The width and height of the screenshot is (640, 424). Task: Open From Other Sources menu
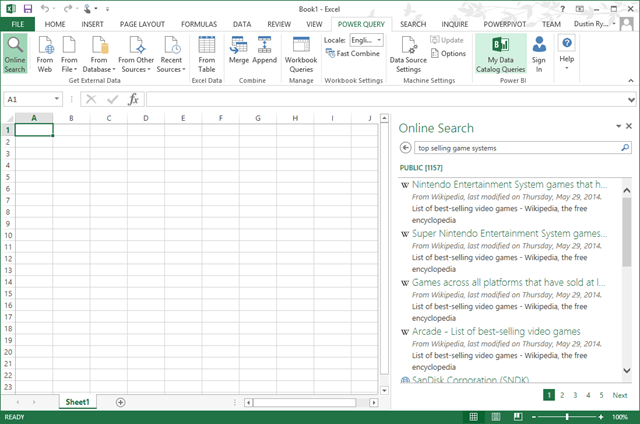point(136,54)
